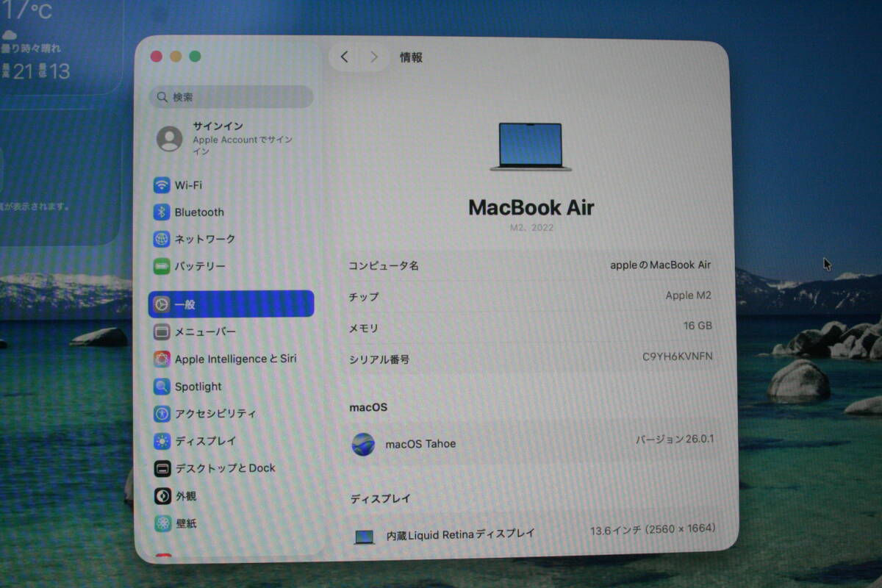Click the large MacBook Air image
882x588 pixels.
pyautogui.click(x=531, y=147)
